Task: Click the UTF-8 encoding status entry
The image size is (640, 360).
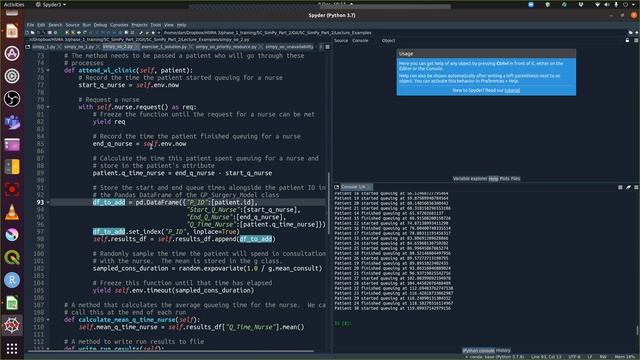Action: click(574, 357)
